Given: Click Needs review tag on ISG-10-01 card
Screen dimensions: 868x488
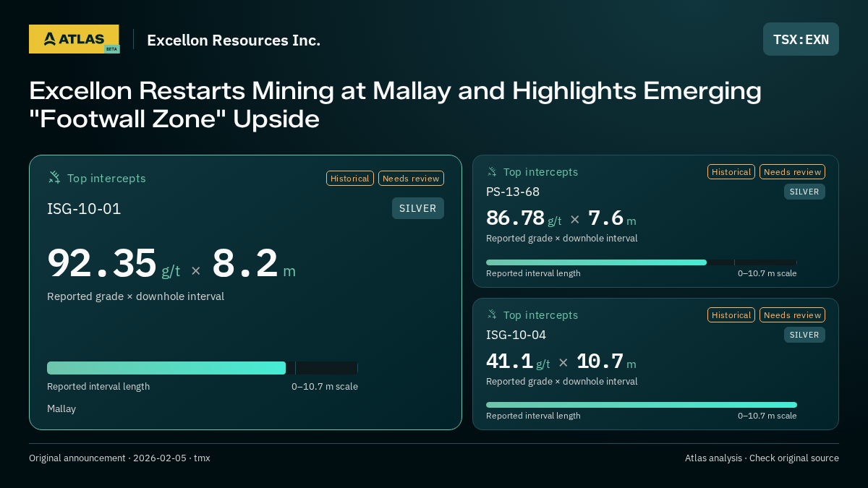Looking at the screenshot, I should pos(411,179).
